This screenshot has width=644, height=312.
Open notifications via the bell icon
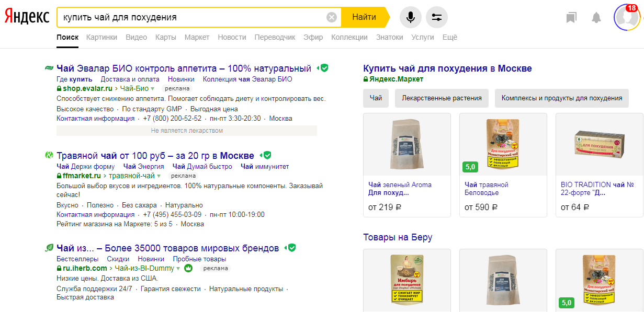[596, 18]
